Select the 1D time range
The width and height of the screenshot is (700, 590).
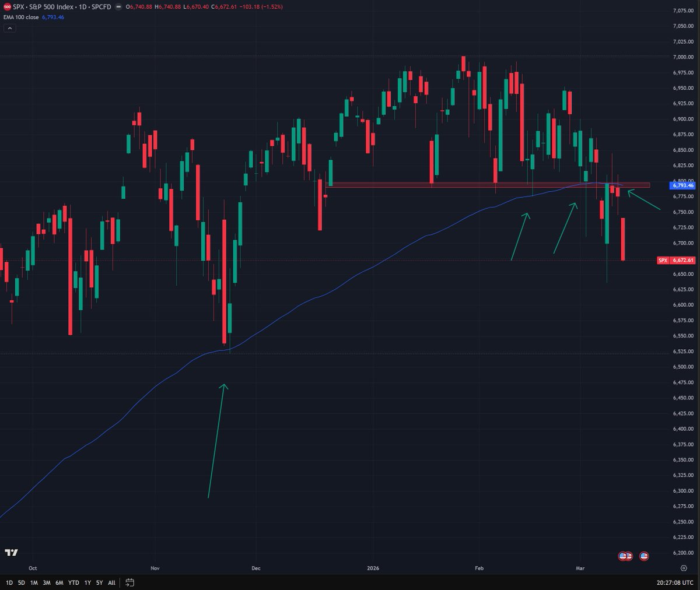pyautogui.click(x=9, y=582)
